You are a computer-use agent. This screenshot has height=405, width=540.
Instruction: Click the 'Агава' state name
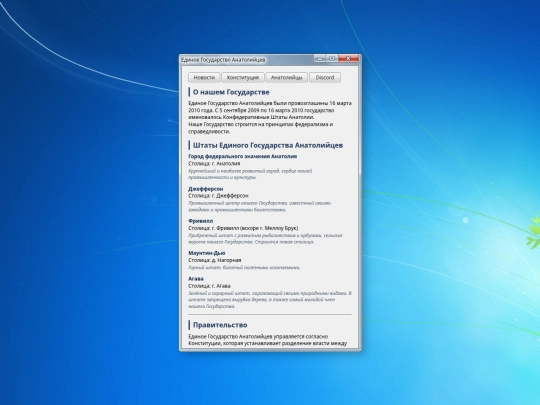pyautogui.click(x=196, y=279)
